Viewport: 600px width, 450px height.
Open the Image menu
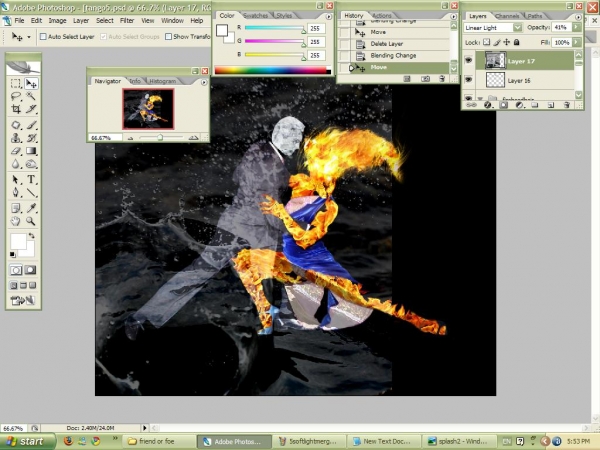click(x=57, y=21)
